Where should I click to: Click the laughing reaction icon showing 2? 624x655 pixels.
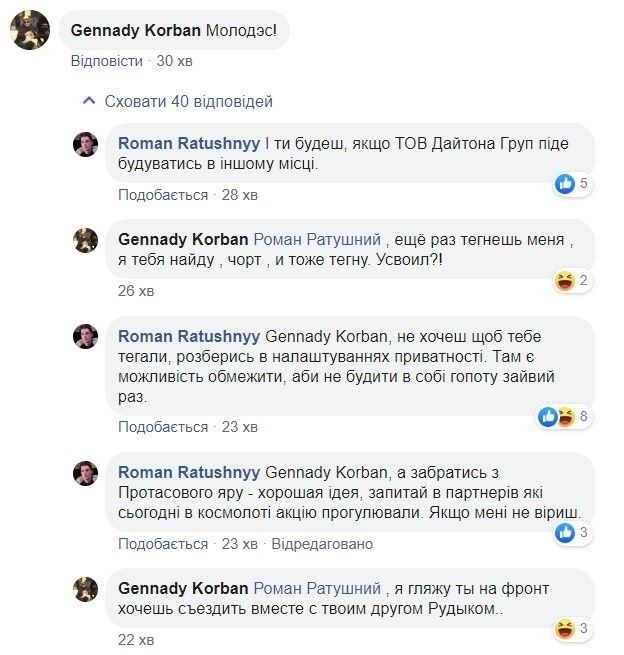pyautogui.click(x=565, y=281)
